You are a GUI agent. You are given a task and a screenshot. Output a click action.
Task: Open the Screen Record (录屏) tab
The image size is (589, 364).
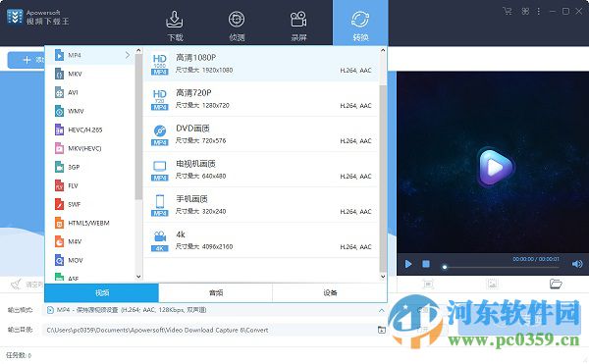coord(298,26)
